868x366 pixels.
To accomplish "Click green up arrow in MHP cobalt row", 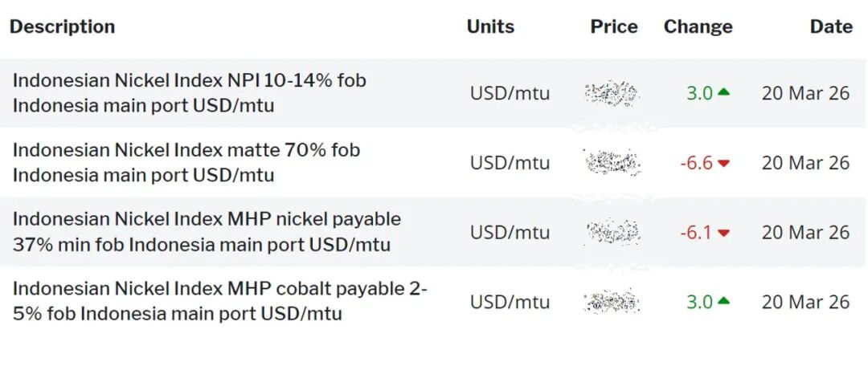I will 723,302.
